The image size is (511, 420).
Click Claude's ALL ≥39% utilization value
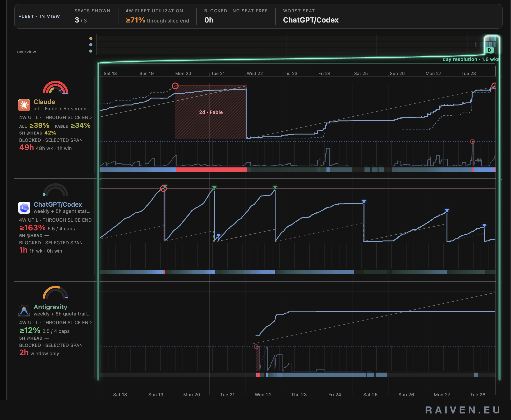39,126
